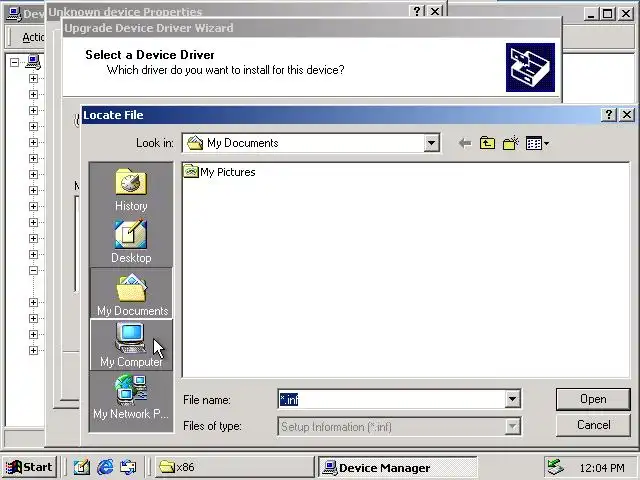The image size is (640, 480).
Task: Switch to Device Manager taskbar button
Action: (x=398, y=467)
